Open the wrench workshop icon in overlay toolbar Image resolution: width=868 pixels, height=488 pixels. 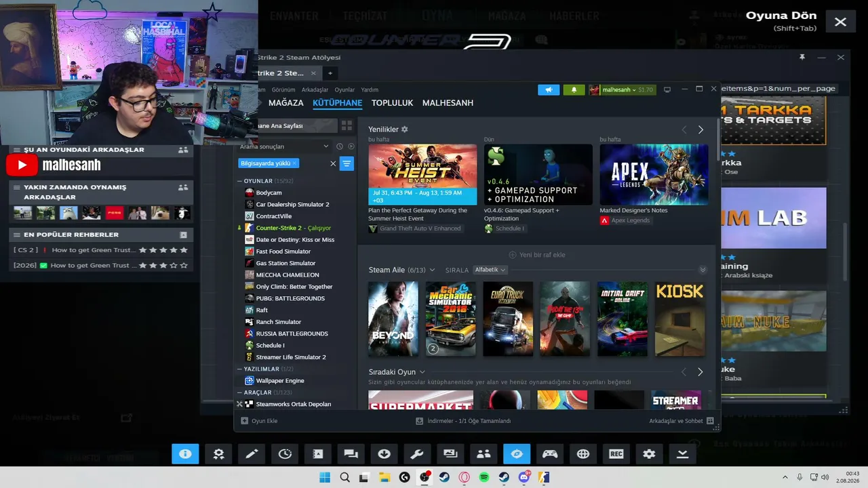417,454
